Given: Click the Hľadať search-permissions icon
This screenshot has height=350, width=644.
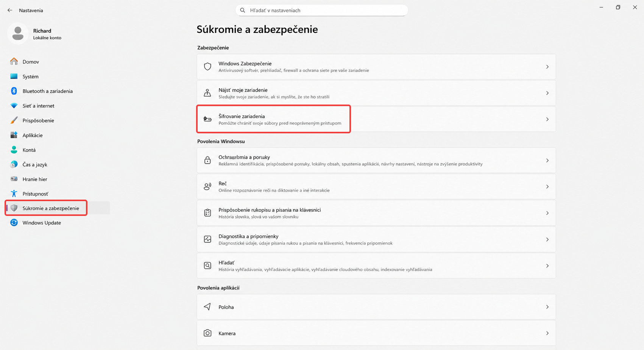Looking at the screenshot, I should click(207, 266).
